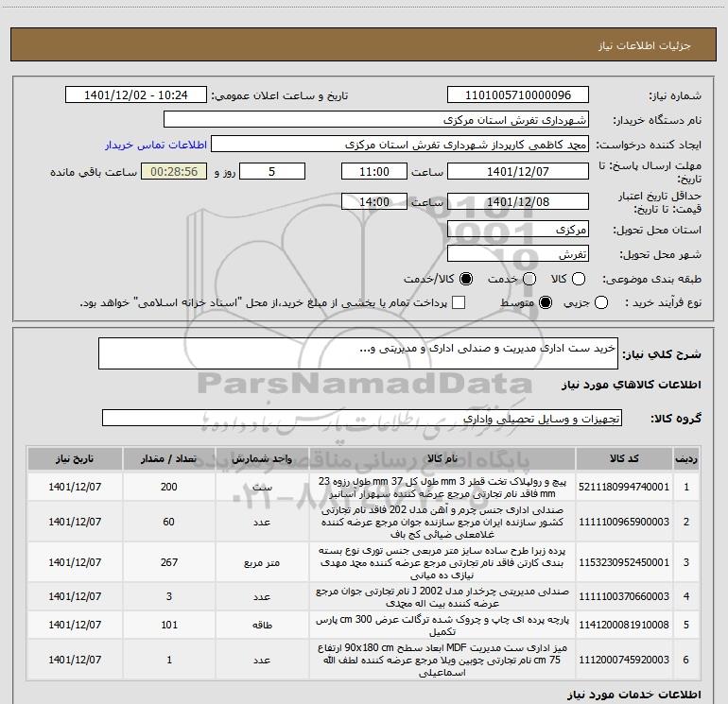Image resolution: width=728 pixels, height=704 pixels.
Task: Click quantity value 200 in row 1
Action: point(169,487)
